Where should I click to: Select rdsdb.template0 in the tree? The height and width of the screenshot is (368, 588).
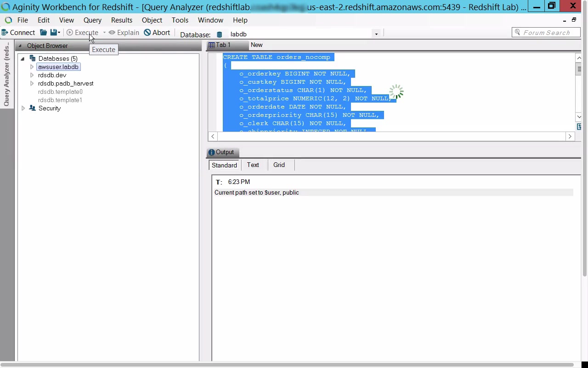60,92
